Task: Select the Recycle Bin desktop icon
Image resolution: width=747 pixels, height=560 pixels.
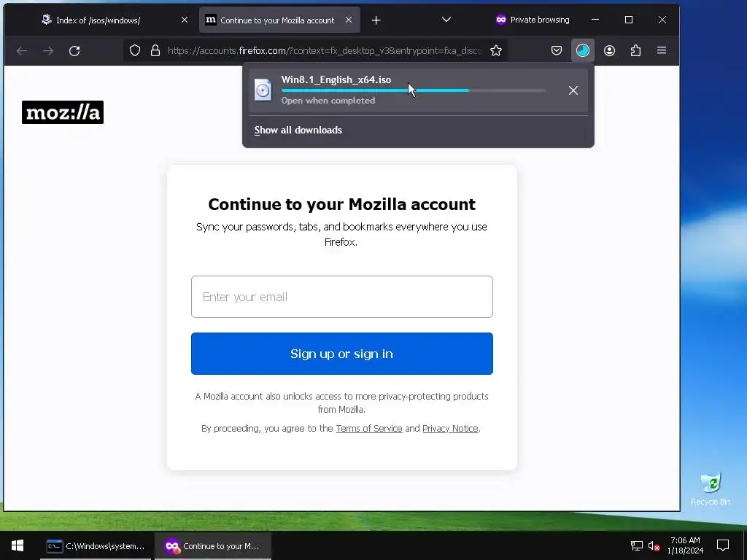Action: 711,489
